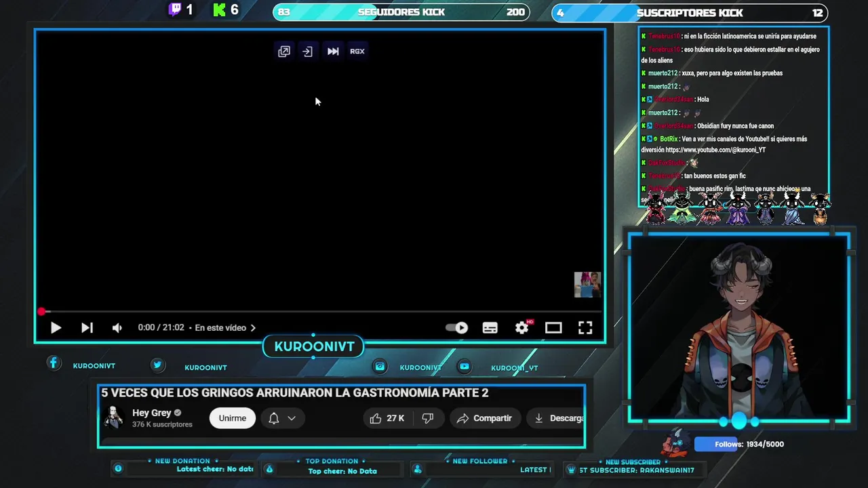The width and height of the screenshot is (868, 488).
Task: Click the verified badge beside Hey Grey
Action: (x=178, y=413)
